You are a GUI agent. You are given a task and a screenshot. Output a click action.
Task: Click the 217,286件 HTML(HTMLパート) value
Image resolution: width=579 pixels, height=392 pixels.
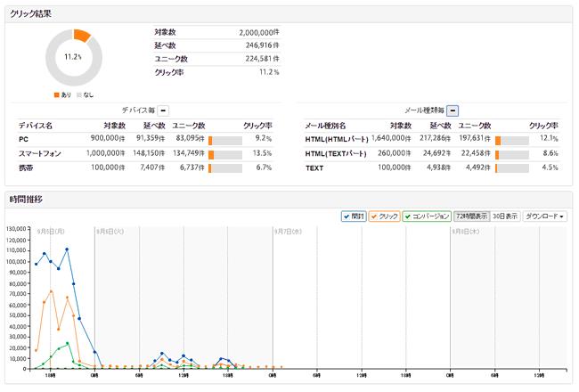435,138
